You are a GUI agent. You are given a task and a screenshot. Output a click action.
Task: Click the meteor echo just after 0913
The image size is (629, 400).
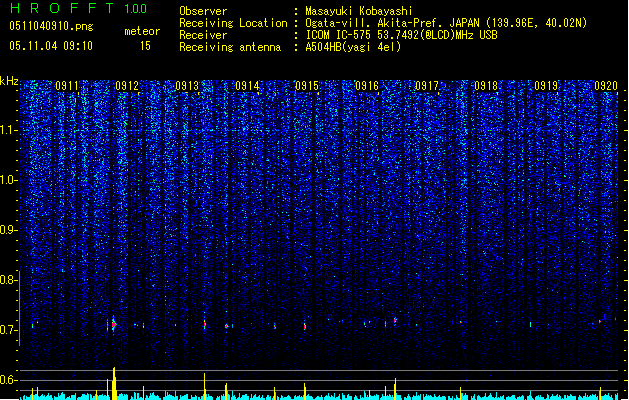click(205, 323)
